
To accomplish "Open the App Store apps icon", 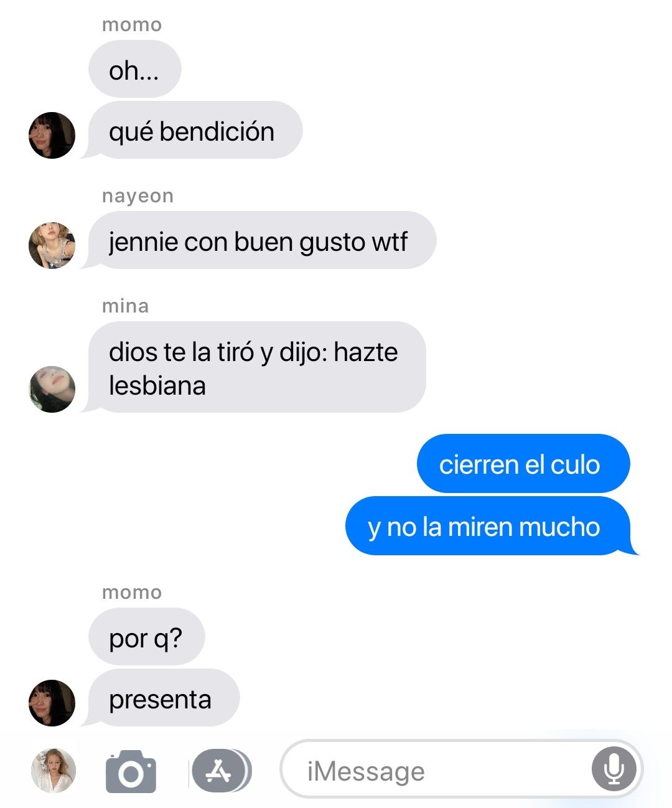I will coord(220,771).
